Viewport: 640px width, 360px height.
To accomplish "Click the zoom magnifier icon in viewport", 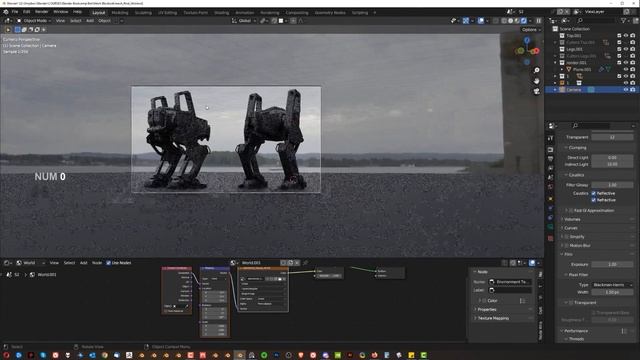I will [x=536, y=71].
